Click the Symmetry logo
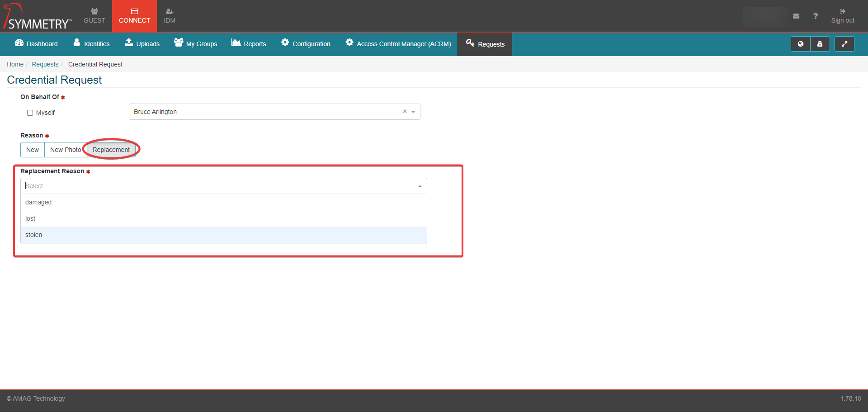The height and width of the screenshot is (412, 868). click(37, 17)
